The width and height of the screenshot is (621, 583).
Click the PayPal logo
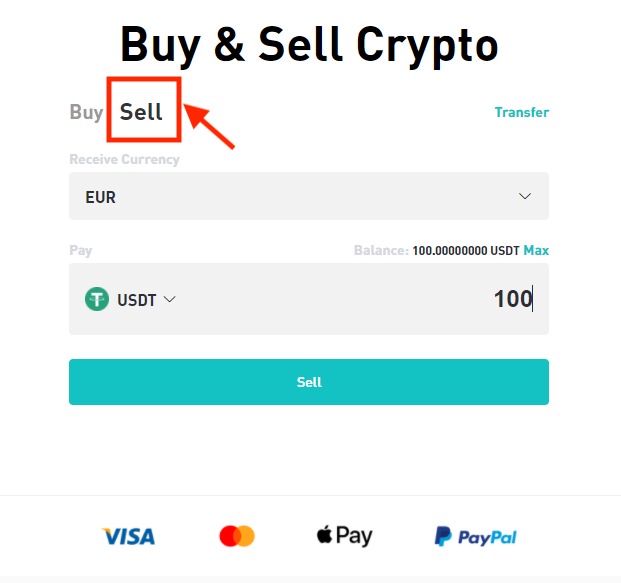click(476, 536)
